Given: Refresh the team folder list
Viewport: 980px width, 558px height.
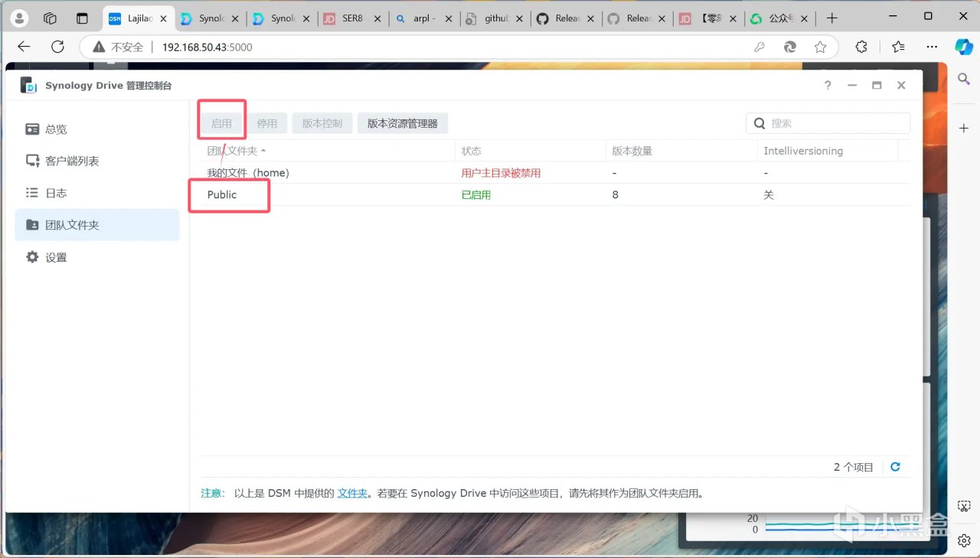Looking at the screenshot, I should click(x=895, y=467).
